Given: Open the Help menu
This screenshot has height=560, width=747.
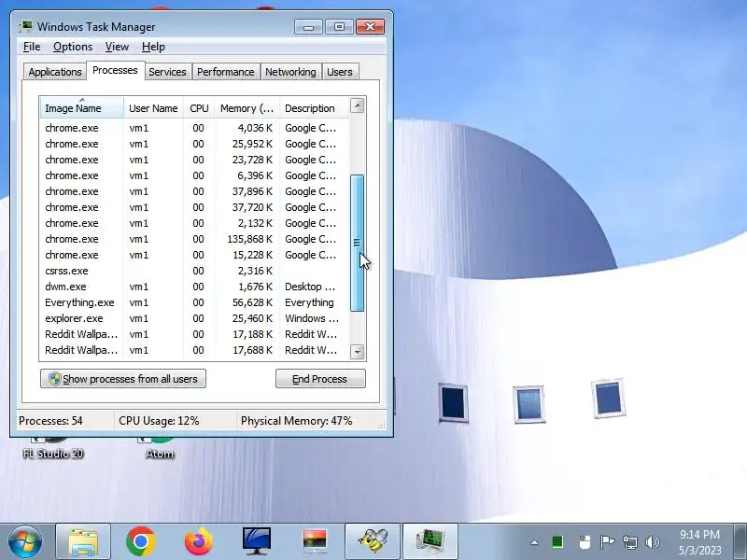Looking at the screenshot, I should pyautogui.click(x=153, y=47).
